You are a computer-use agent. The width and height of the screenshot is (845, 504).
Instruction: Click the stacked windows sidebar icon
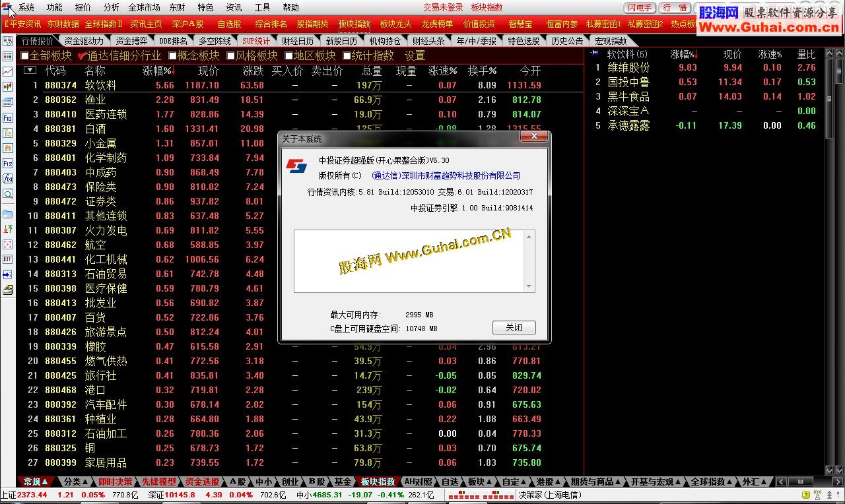click(x=8, y=102)
